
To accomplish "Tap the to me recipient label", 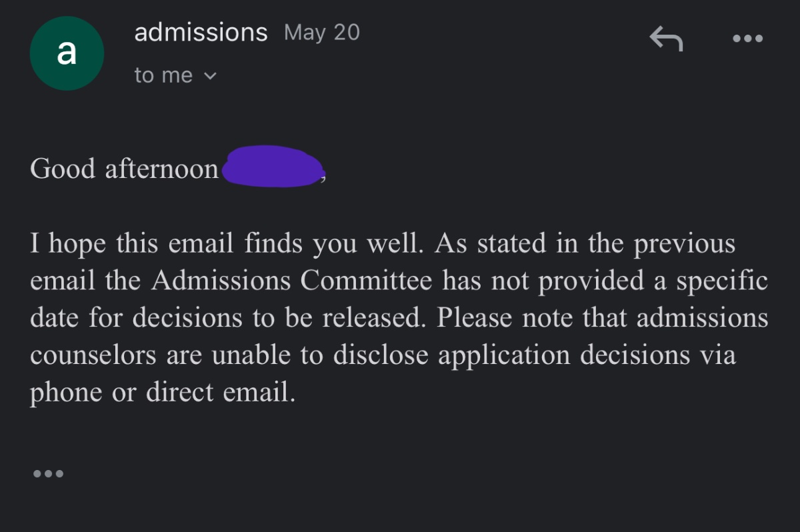I will click(163, 75).
